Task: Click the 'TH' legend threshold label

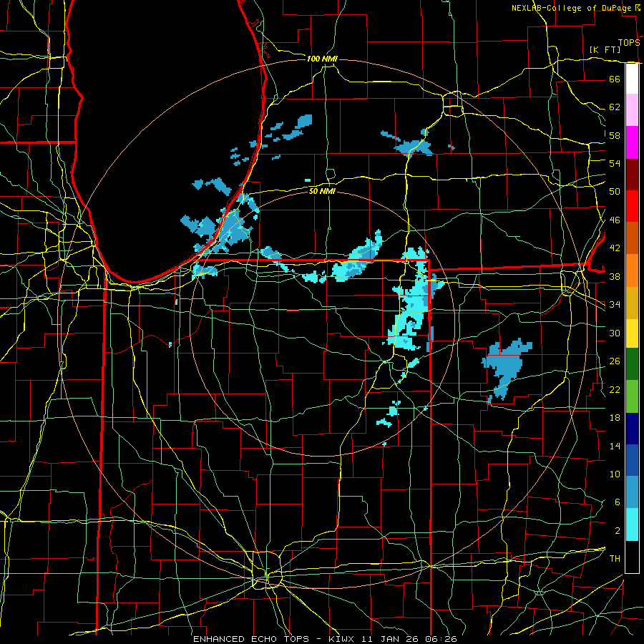Action: [x=615, y=559]
